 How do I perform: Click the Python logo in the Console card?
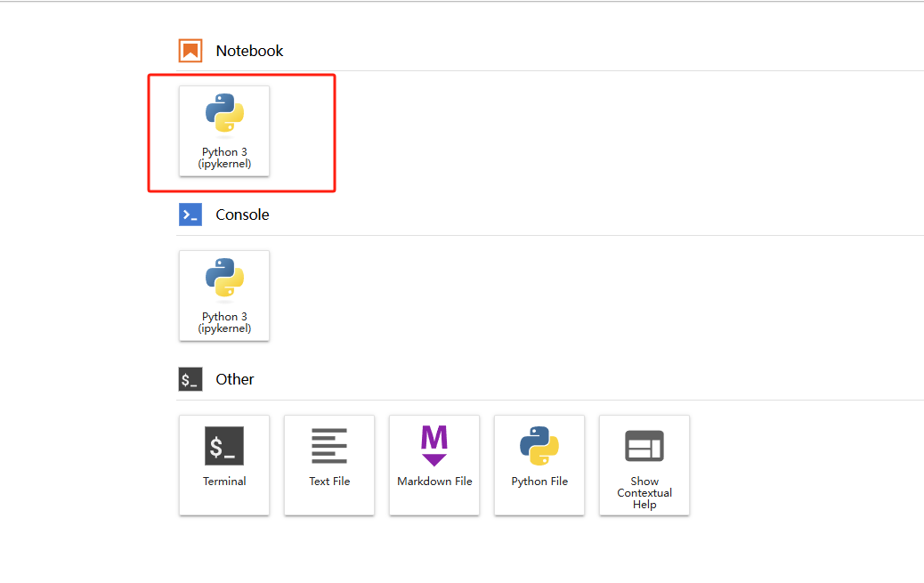coord(224,278)
